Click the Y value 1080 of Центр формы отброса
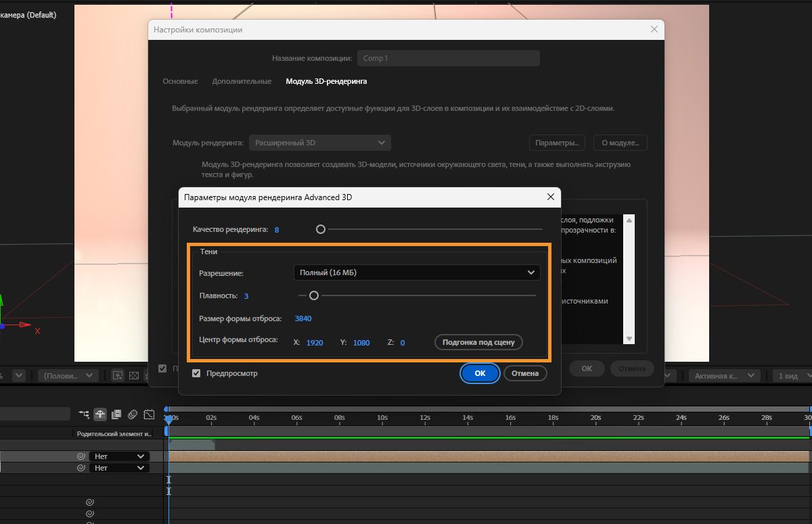This screenshot has height=524, width=812. click(x=361, y=343)
